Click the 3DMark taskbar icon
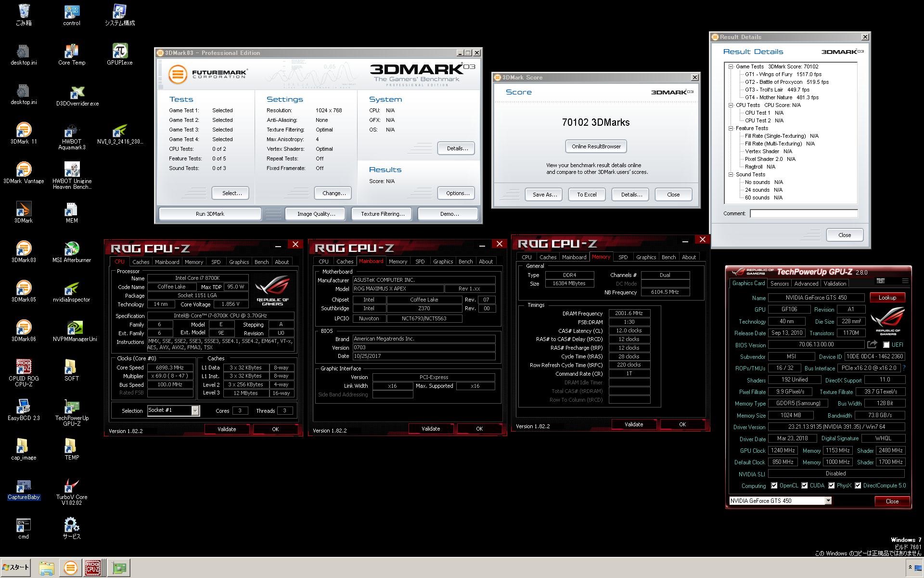924x578 pixels. point(70,568)
